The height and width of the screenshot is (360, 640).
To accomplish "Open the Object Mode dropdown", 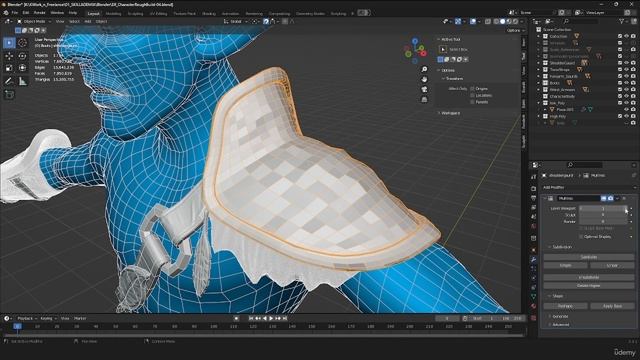I will click(x=33, y=21).
